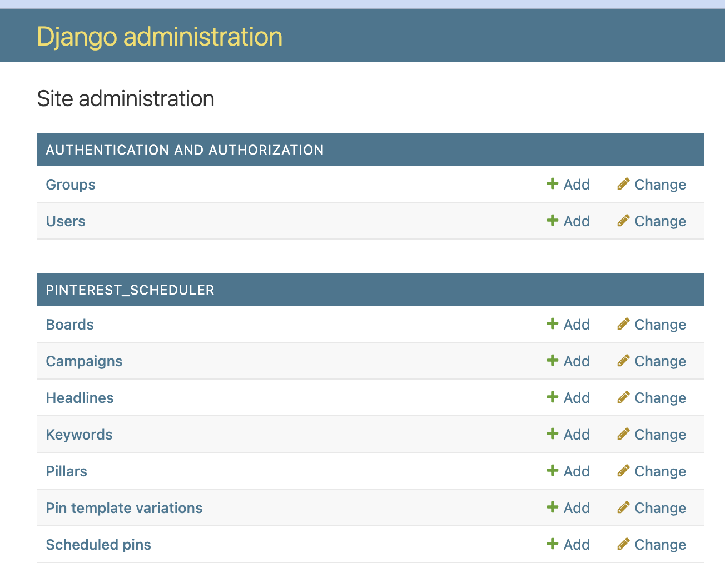Click the pencil icon in Campaigns row
The width and height of the screenshot is (725, 588).
click(x=623, y=360)
